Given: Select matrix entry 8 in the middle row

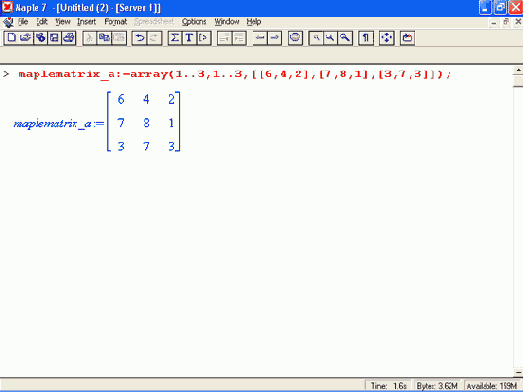Looking at the screenshot, I should 146,123.
